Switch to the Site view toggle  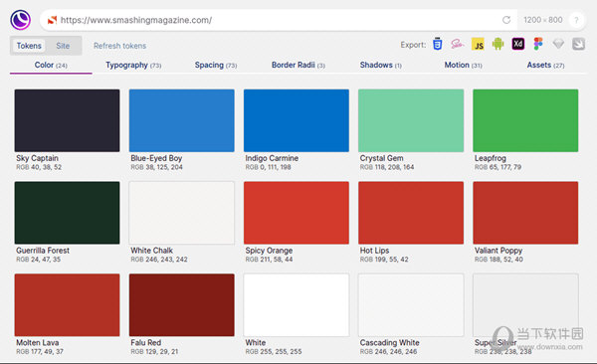tap(63, 46)
